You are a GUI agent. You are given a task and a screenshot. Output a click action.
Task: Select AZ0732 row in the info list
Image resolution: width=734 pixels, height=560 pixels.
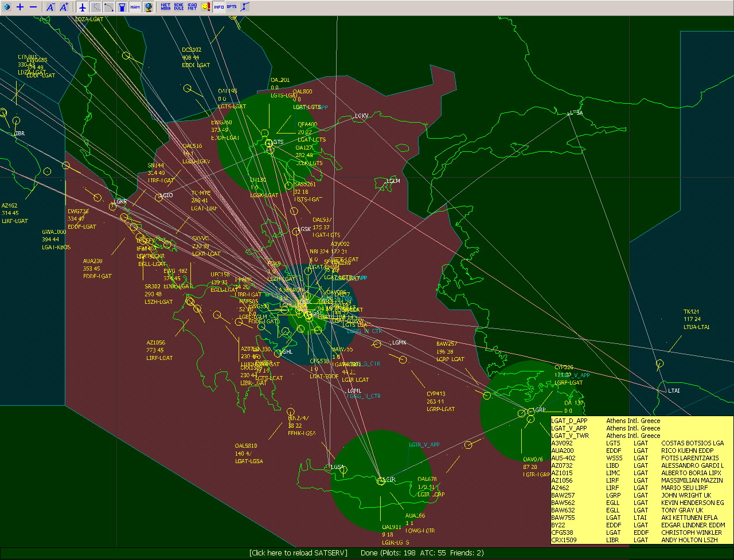641,465
